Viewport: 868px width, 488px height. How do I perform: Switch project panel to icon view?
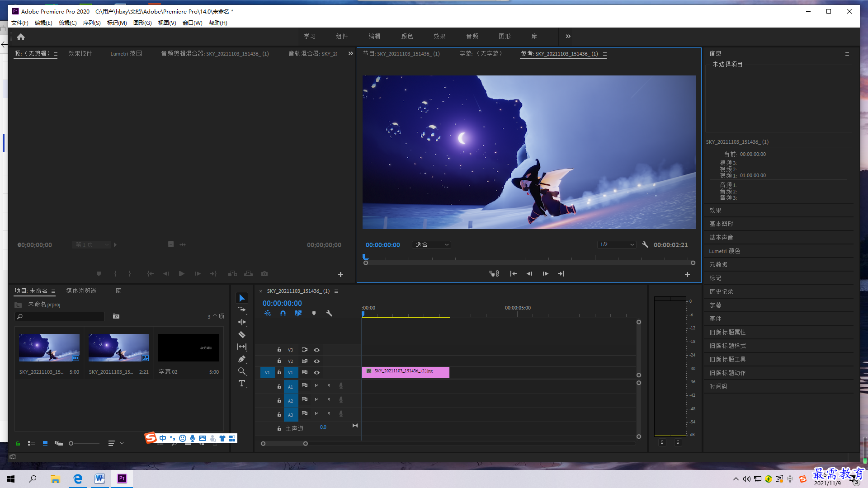tap(45, 443)
